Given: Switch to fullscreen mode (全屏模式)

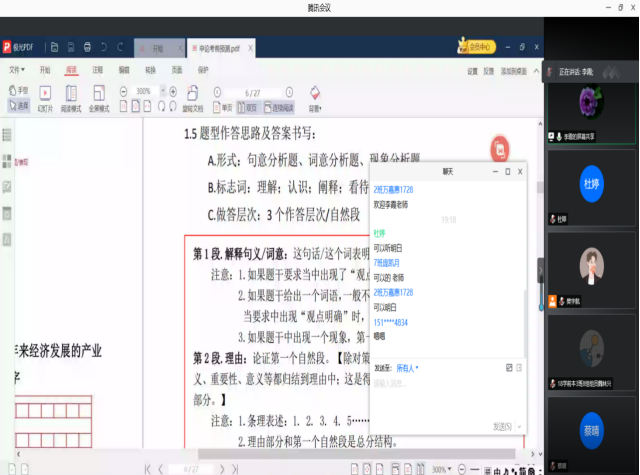Looking at the screenshot, I should click(x=99, y=96).
